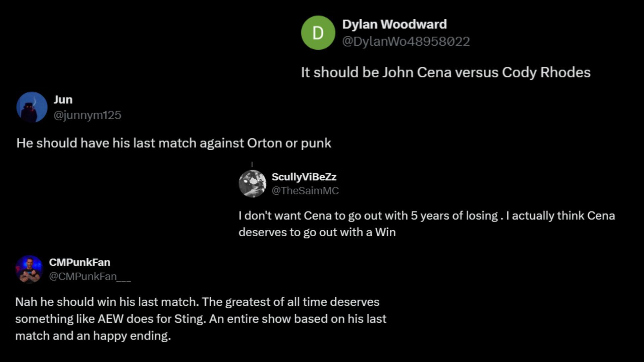This screenshot has width=644, height=362.
Task: Click "Cody Rhodes" in Dylan Woodward's tweet
Action: 546,72
